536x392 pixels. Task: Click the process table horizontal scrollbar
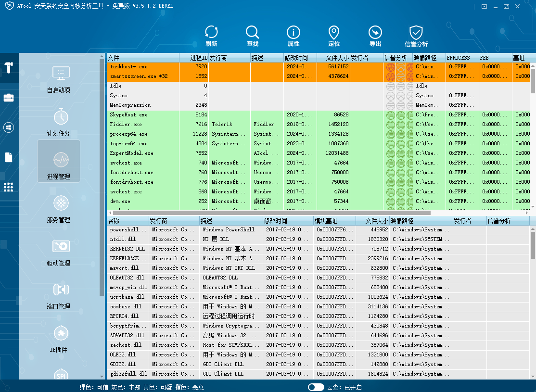pyautogui.click(x=271, y=213)
